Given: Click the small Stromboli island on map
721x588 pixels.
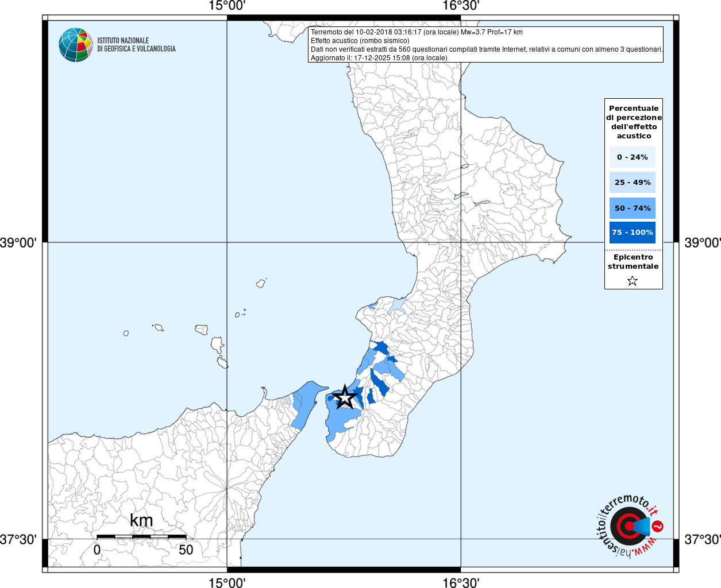Looking at the screenshot, I should click(261, 283).
